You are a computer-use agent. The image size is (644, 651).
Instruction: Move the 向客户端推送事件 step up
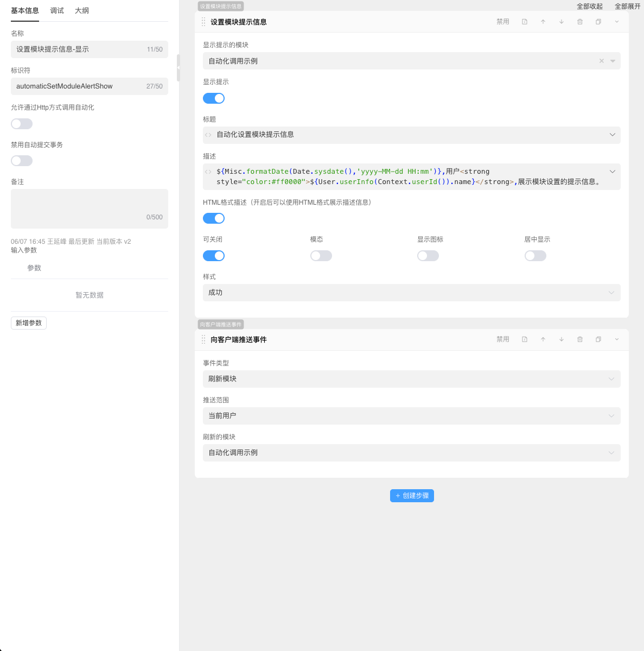pos(543,339)
